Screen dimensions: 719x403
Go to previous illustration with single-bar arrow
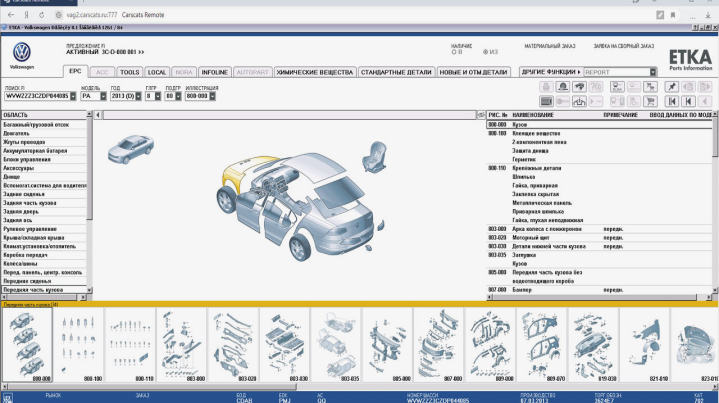point(688,101)
